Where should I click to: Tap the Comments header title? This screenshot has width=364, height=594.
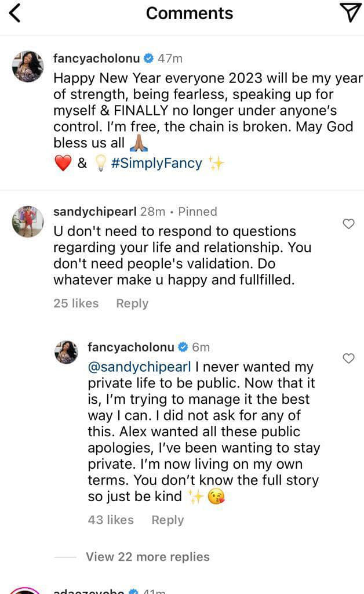[x=189, y=13]
